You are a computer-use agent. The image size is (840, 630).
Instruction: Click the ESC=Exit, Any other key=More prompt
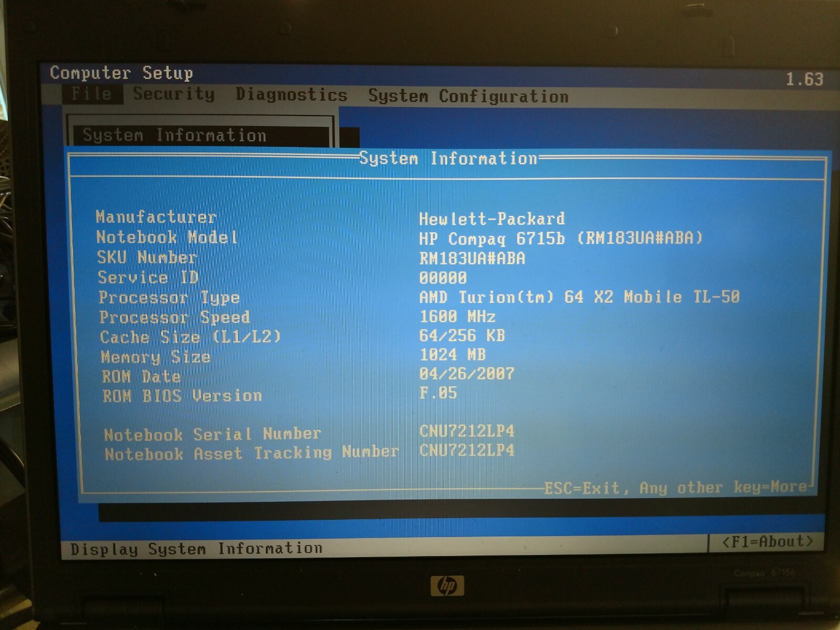tap(676, 488)
